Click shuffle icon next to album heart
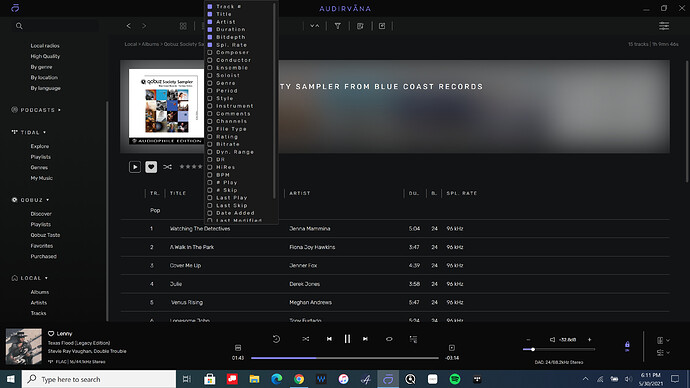The width and height of the screenshot is (690, 388). pyautogui.click(x=168, y=167)
